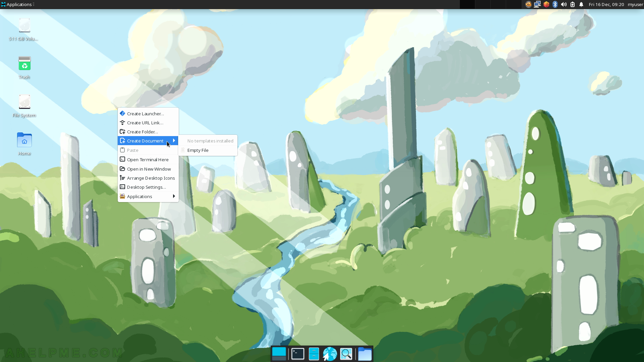The height and width of the screenshot is (362, 644).
Task: Click the Arrange Desktop Icons entry icon
Action: [122, 178]
